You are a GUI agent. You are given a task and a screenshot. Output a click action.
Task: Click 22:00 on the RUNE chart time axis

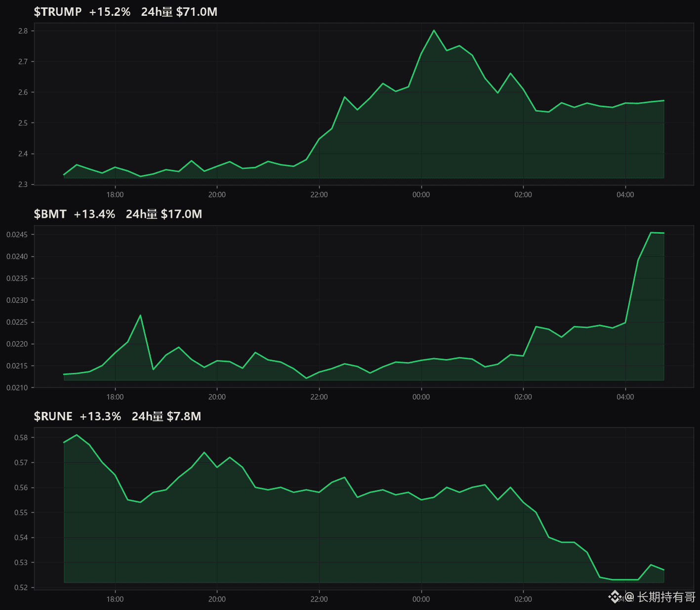pyautogui.click(x=319, y=599)
